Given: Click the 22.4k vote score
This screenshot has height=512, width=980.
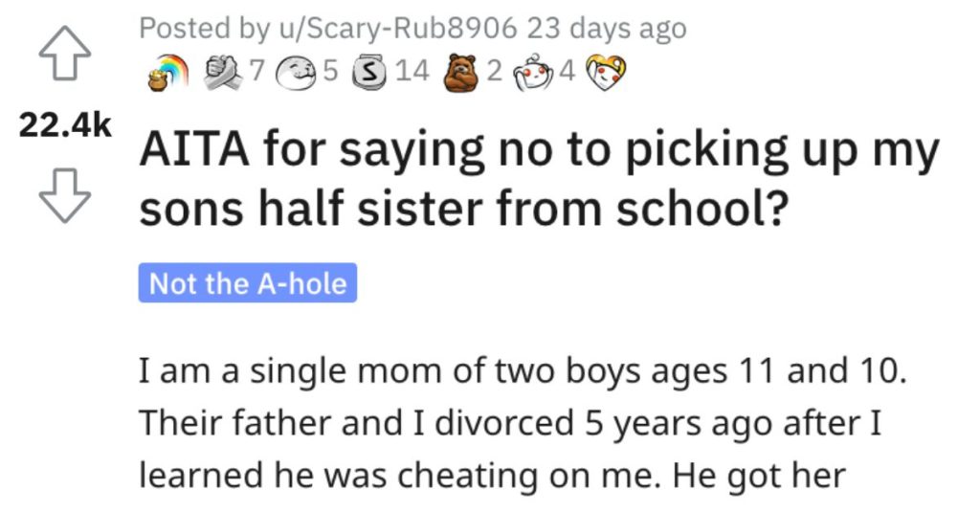Looking at the screenshot, I should click(x=65, y=125).
